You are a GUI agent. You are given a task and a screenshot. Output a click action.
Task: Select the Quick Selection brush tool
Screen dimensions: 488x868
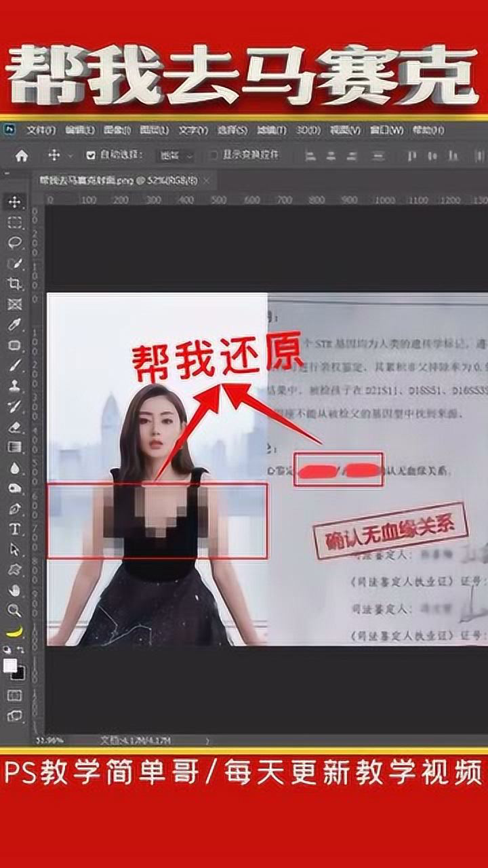(15, 263)
